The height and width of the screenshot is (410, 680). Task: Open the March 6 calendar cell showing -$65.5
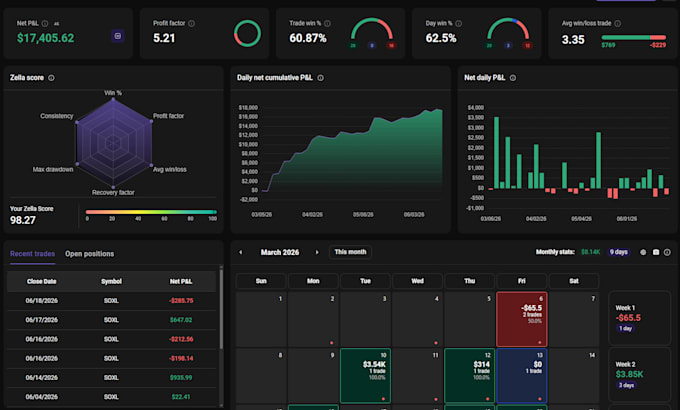pos(522,319)
